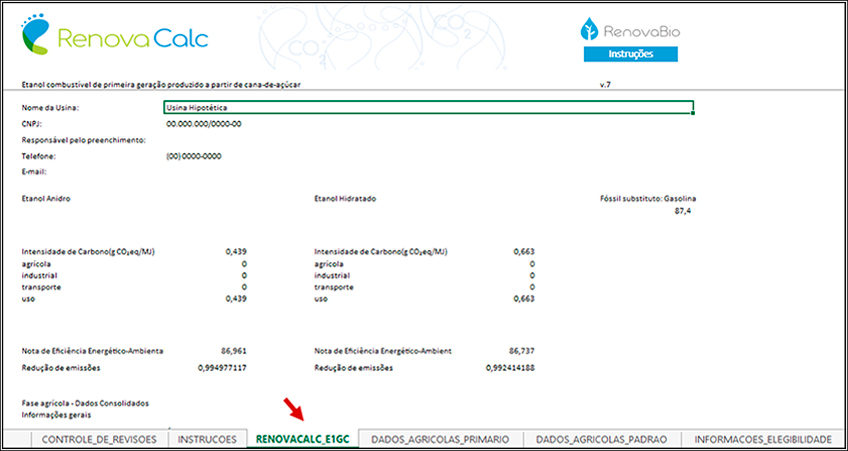Select the E-mail label cell
848x451 pixels.
[35, 172]
